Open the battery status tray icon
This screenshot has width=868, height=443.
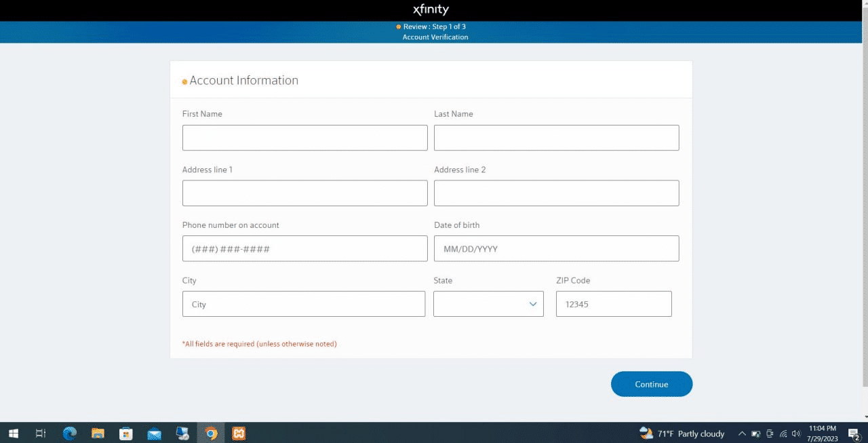(756, 434)
